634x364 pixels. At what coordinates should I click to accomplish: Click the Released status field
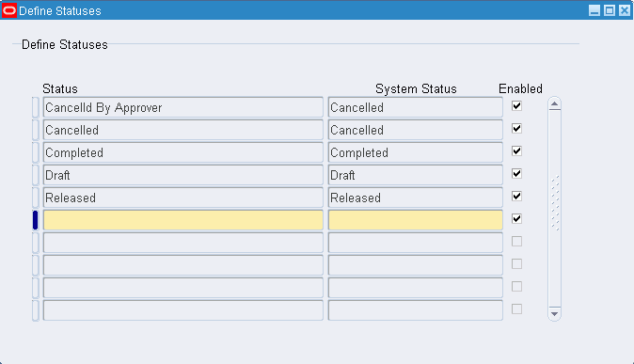point(183,198)
